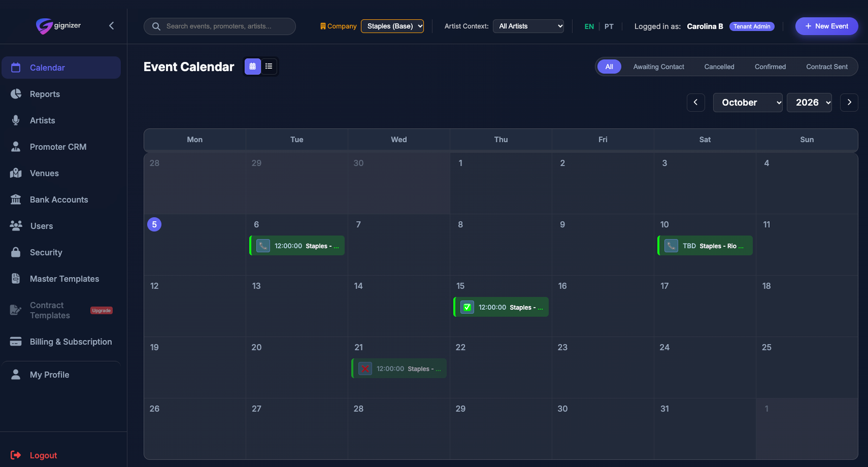This screenshot has height=467, width=868.
Task: Click the red Upgrade badge
Action: click(101, 311)
